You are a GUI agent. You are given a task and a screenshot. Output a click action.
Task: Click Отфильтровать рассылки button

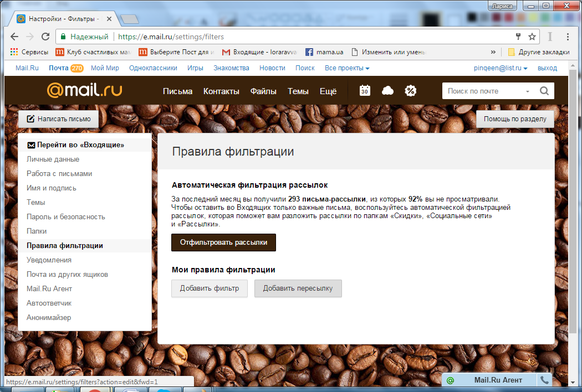click(223, 243)
